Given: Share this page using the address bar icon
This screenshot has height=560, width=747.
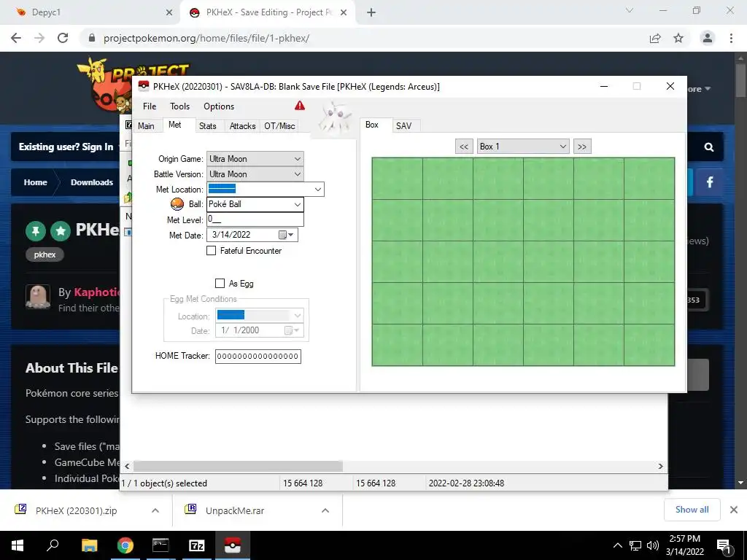Looking at the screenshot, I should (x=655, y=38).
